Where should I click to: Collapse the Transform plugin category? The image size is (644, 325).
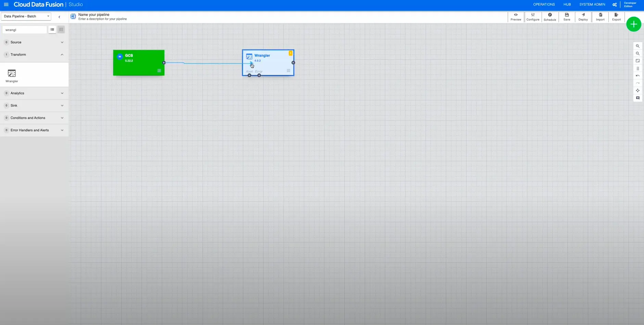34,55
